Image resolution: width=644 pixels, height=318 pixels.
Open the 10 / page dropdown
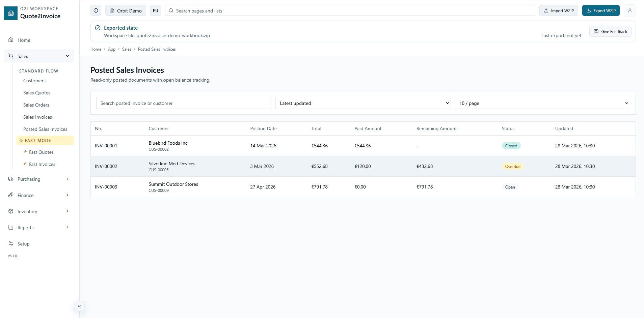[542, 103]
